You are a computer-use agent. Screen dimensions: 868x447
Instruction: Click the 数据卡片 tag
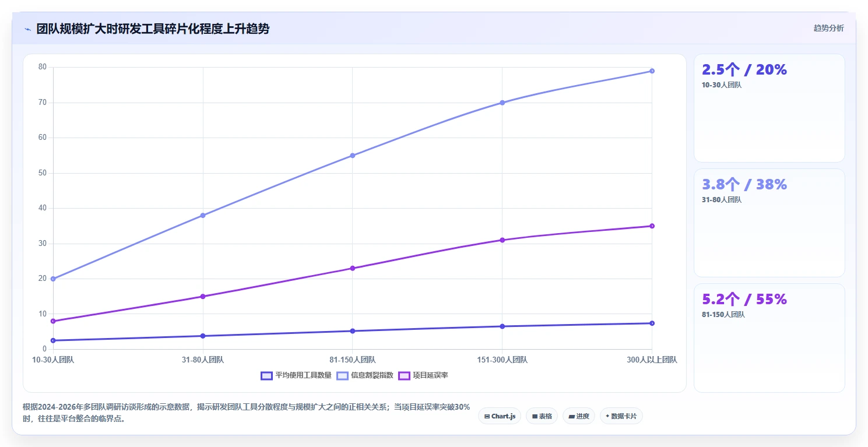tap(621, 416)
